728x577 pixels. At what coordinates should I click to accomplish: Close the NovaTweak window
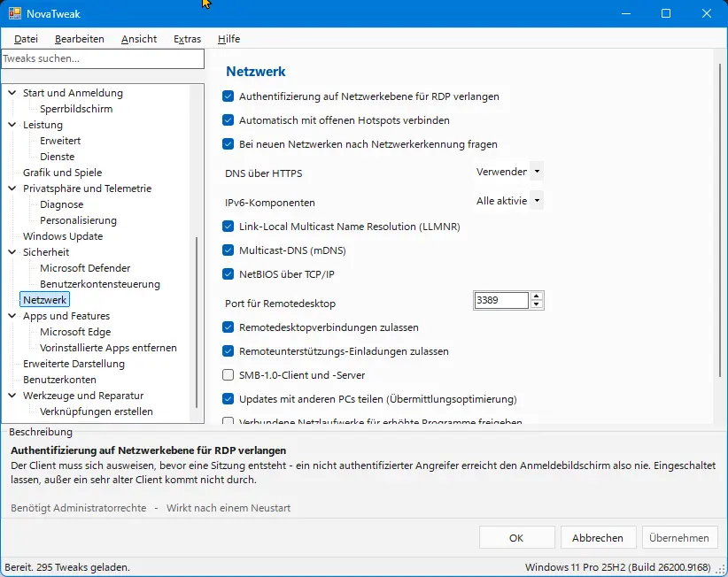pos(706,13)
